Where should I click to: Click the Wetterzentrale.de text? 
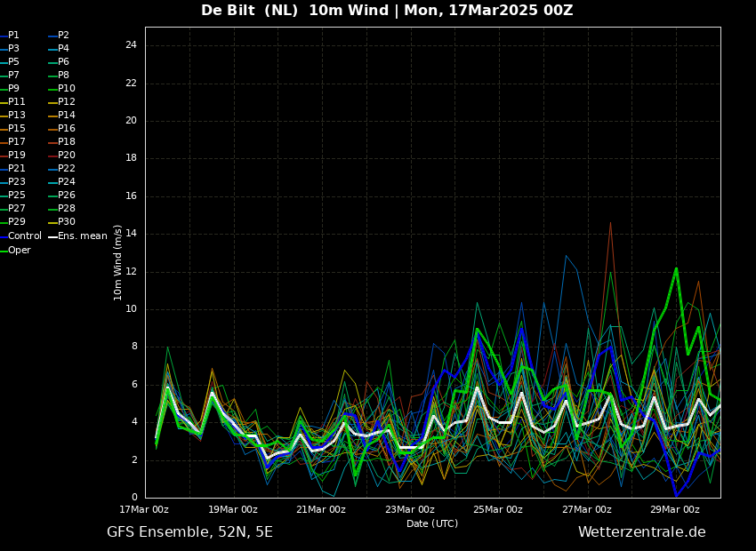point(641,532)
